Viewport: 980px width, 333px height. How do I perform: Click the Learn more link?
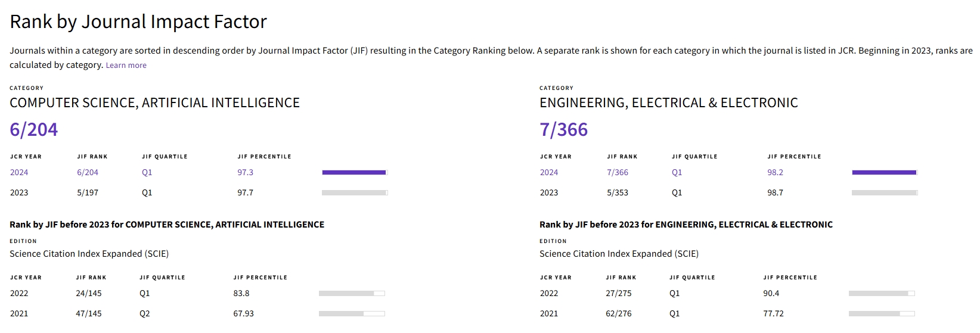coord(126,66)
